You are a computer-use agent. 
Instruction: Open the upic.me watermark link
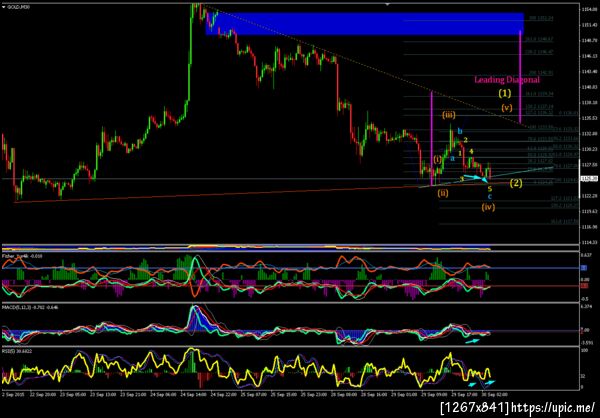click(x=553, y=407)
